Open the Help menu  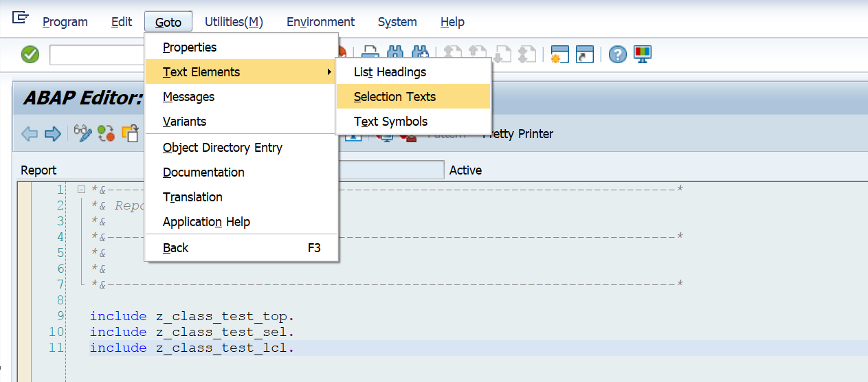452,22
